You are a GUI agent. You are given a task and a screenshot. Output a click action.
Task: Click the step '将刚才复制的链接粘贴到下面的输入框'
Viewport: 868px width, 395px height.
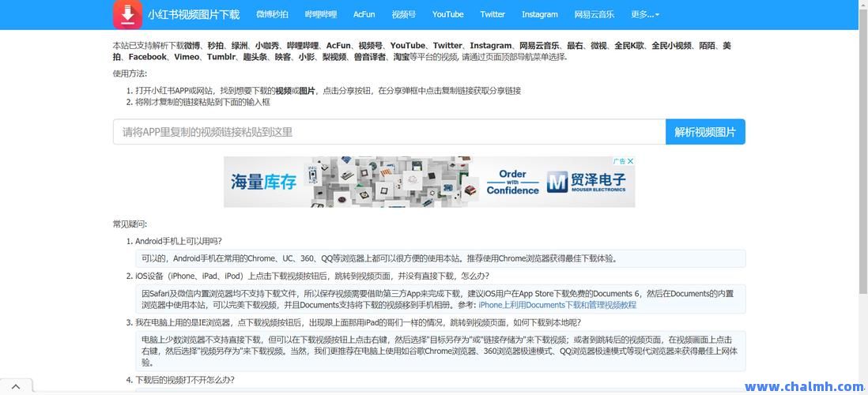click(x=202, y=102)
